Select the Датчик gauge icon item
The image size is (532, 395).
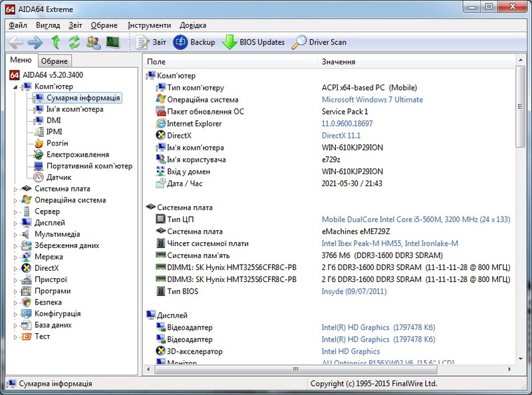(x=39, y=177)
